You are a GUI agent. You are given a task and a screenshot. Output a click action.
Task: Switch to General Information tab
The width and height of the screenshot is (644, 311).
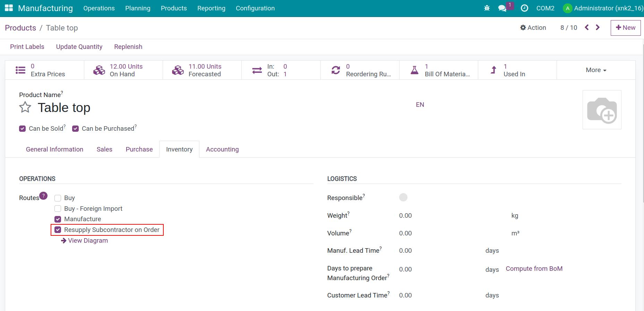click(x=54, y=149)
